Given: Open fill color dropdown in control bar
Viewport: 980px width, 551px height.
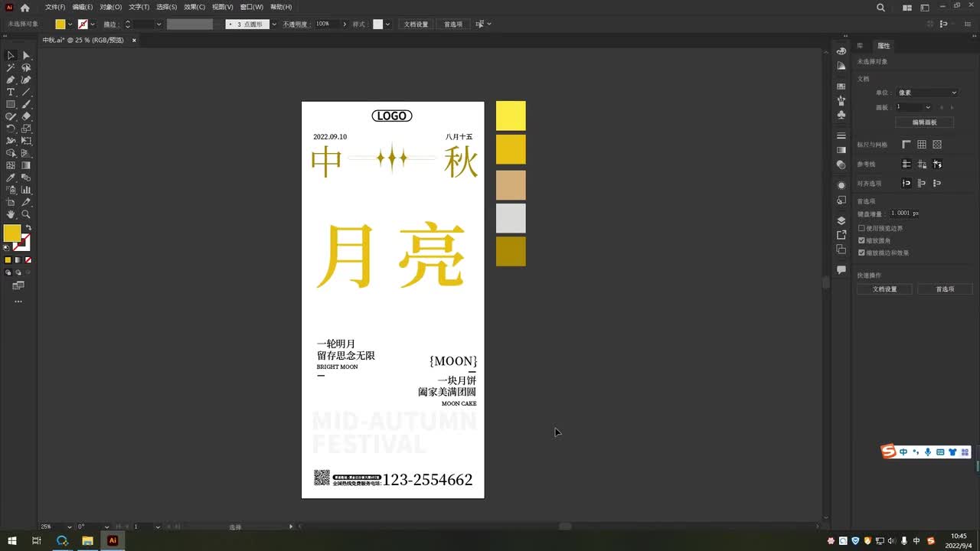Looking at the screenshot, I should pos(70,24).
